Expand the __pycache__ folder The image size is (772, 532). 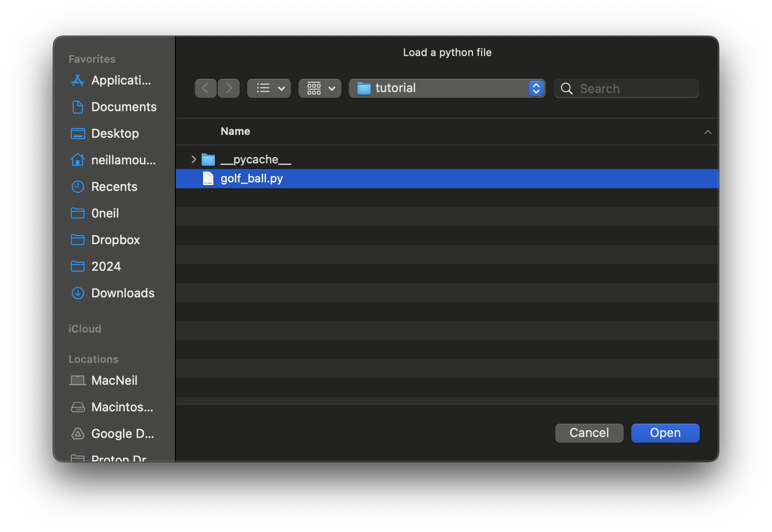tap(193, 159)
